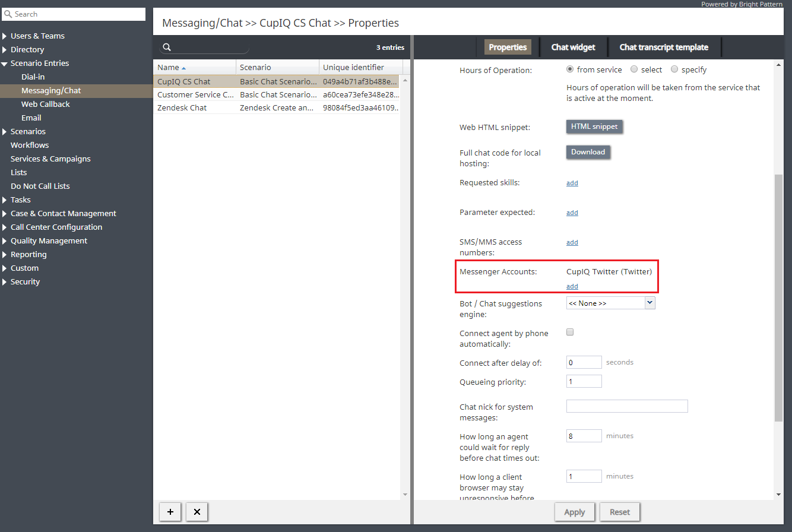The image size is (792, 532).
Task: Click the Scenario column header
Action: pos(277,68)
